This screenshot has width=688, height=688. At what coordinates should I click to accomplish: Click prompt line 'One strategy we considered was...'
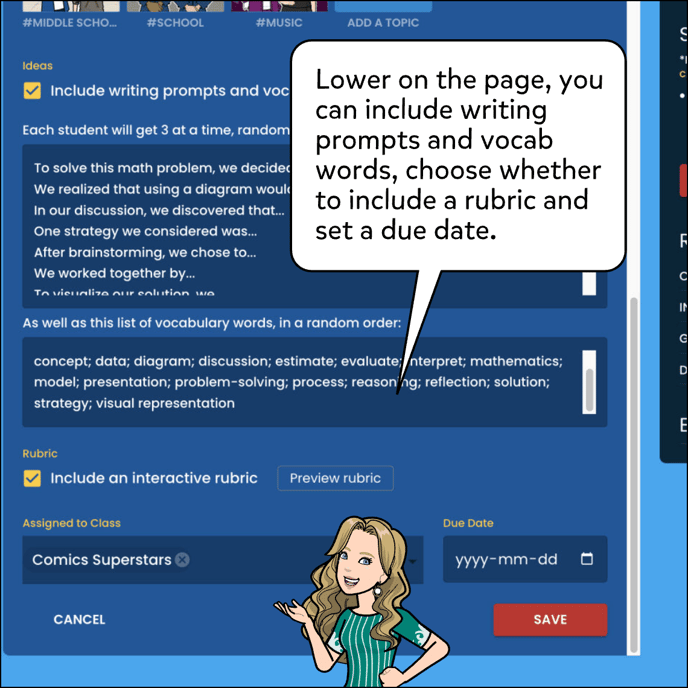pyautogui.click(x=145, y=231)
